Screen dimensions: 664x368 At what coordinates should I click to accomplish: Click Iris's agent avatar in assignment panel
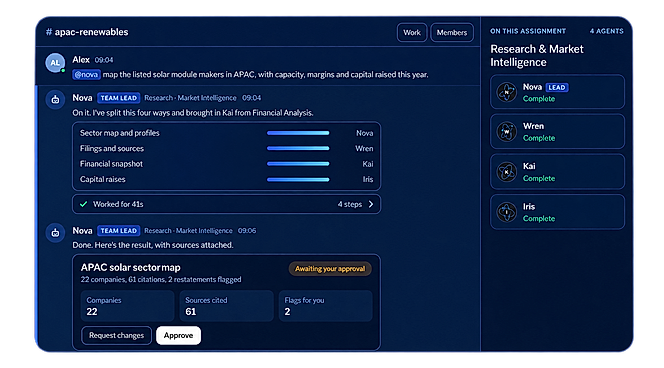506,212
